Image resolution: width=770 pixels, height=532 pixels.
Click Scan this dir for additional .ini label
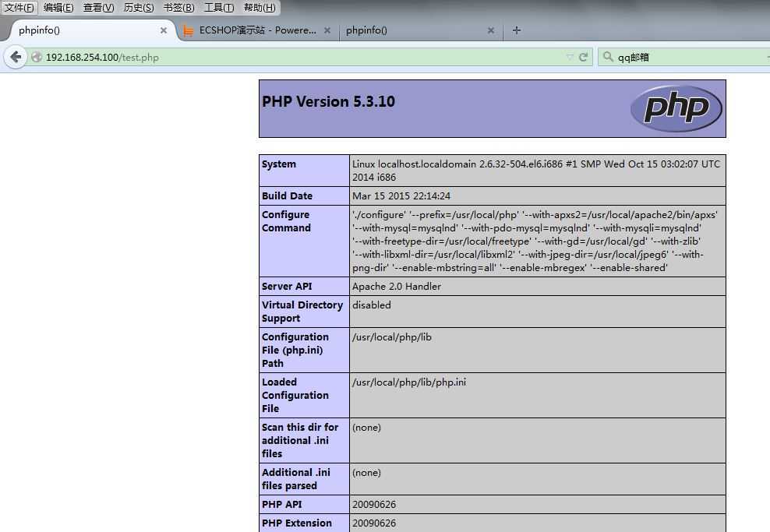pyautogui.click(x=300, y=440)
